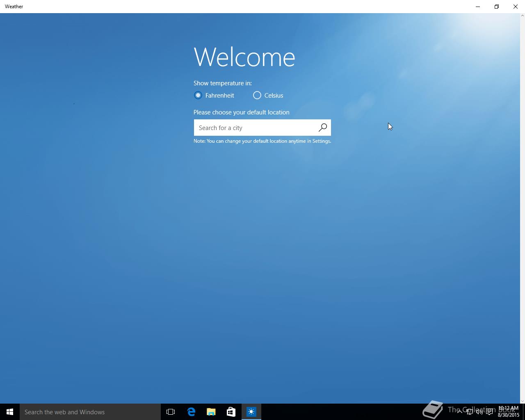The image size is (525, 420).
Task: Open the Store app on the taskbar
Action: (x=231, y=412)
